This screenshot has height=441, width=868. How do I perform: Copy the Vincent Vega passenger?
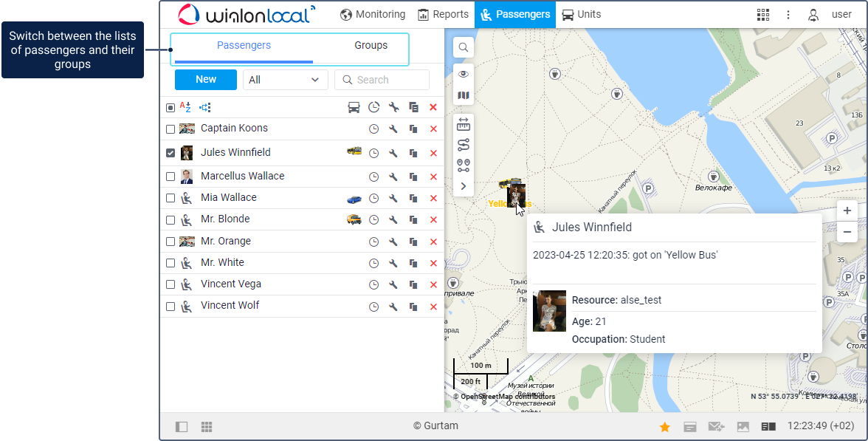(413, 285)
